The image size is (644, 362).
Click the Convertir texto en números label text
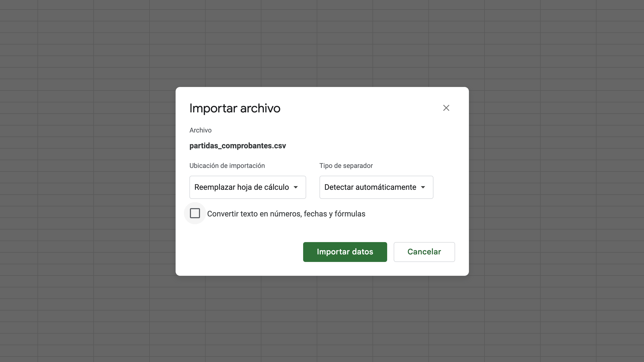(x=286, y=214)
